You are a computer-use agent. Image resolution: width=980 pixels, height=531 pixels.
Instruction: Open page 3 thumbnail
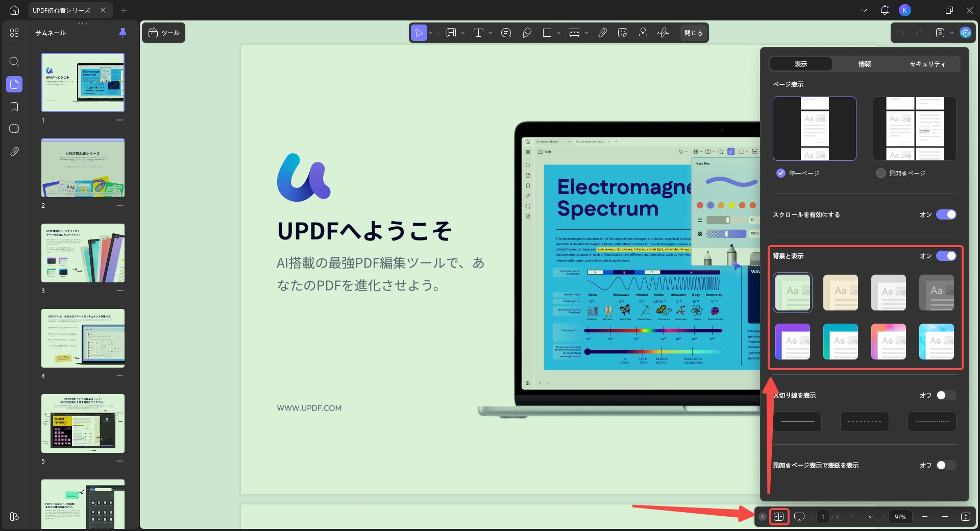pos(83,253)
